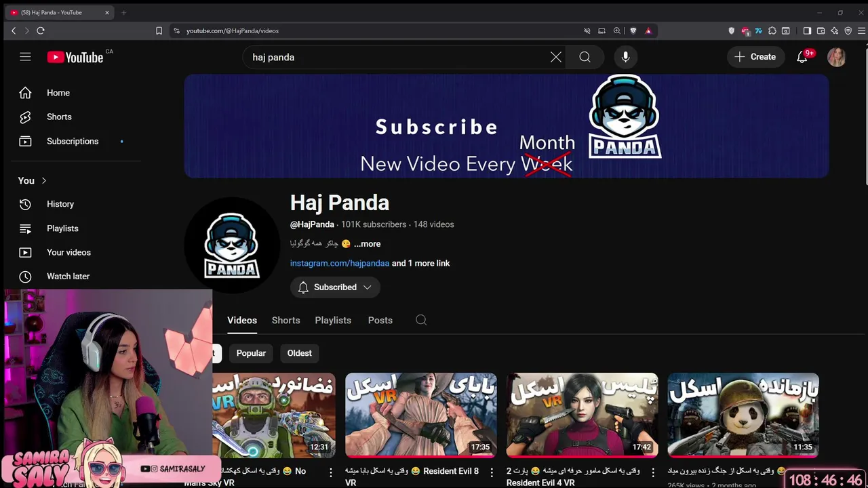Open browser extensions puzzle icon
868x488 pixels.
coord(772,30)
